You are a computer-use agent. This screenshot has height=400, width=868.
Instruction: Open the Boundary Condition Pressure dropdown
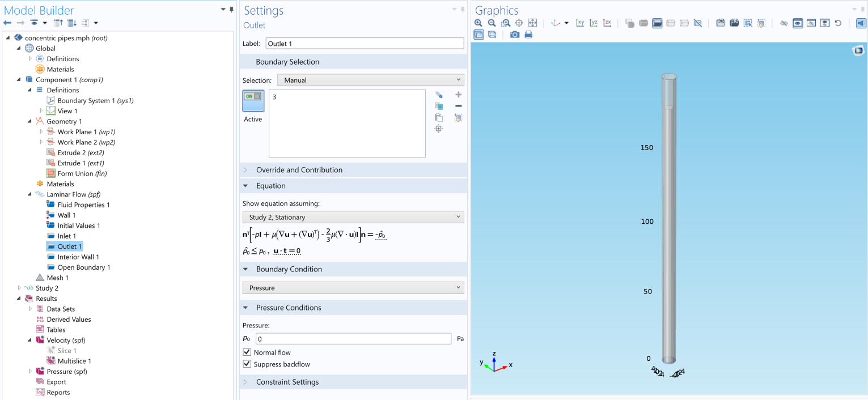(x=353, y=288)
